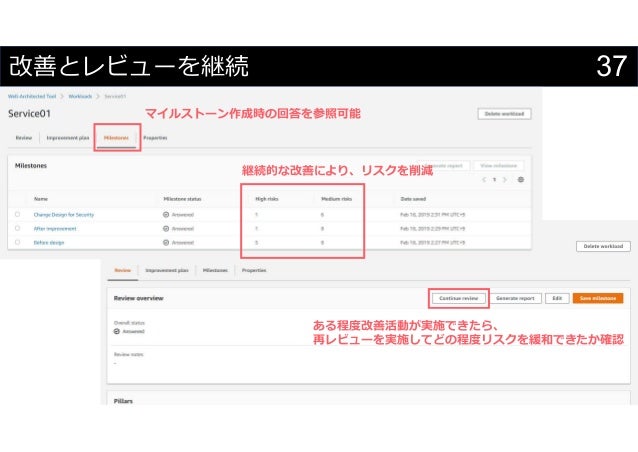Click Answered status icon in Before design row
This screenshot has width=638, height=452.
pos(166,242)
